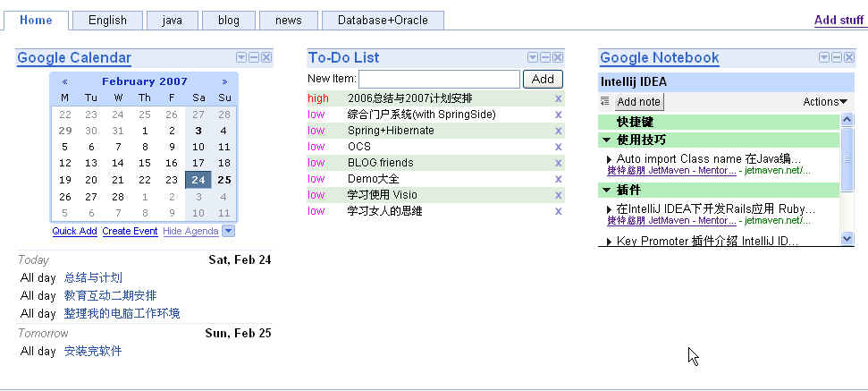
Task: Open the 整理我的电脑工作环境 event
Action: tap(122, 313)
